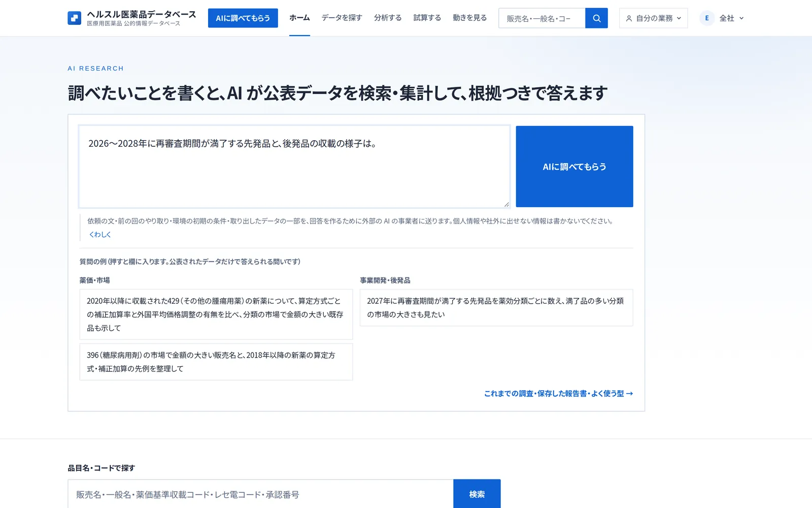The image size is (812, 508).
Task: Open the 分析する menu
Action: 388,18
